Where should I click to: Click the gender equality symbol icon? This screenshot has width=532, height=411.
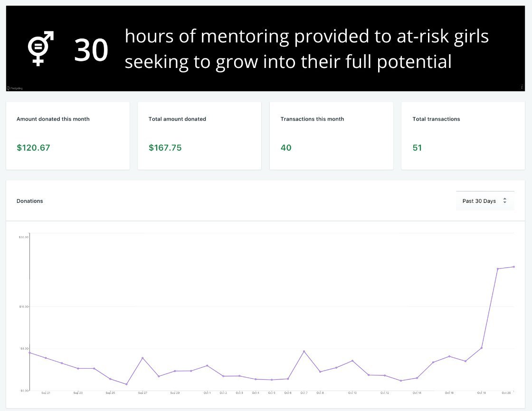[x=41, y=48]
